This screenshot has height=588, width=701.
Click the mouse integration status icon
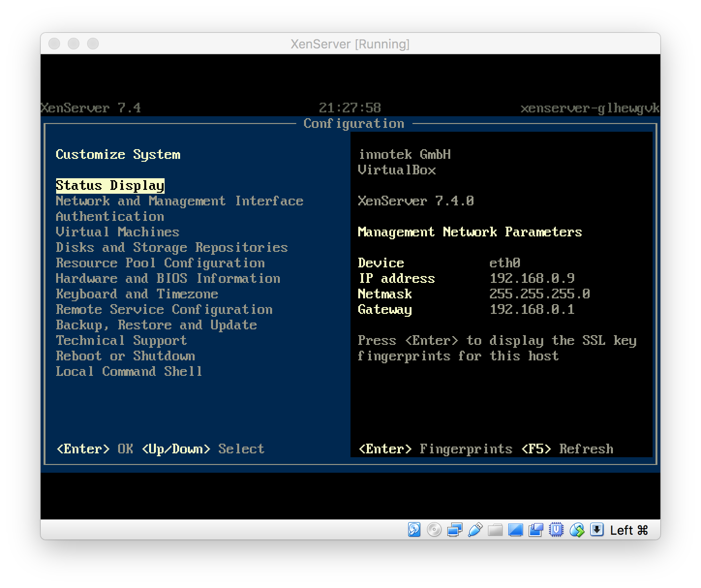(x=577, y=530)
